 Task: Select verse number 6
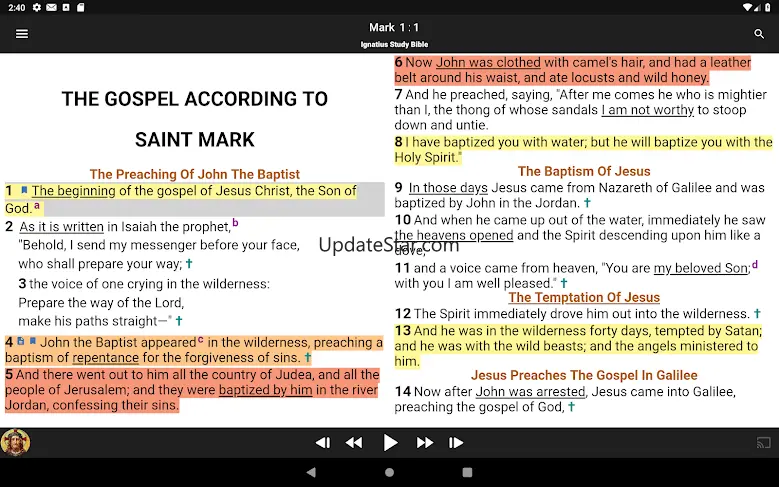[x=398, y=63]
